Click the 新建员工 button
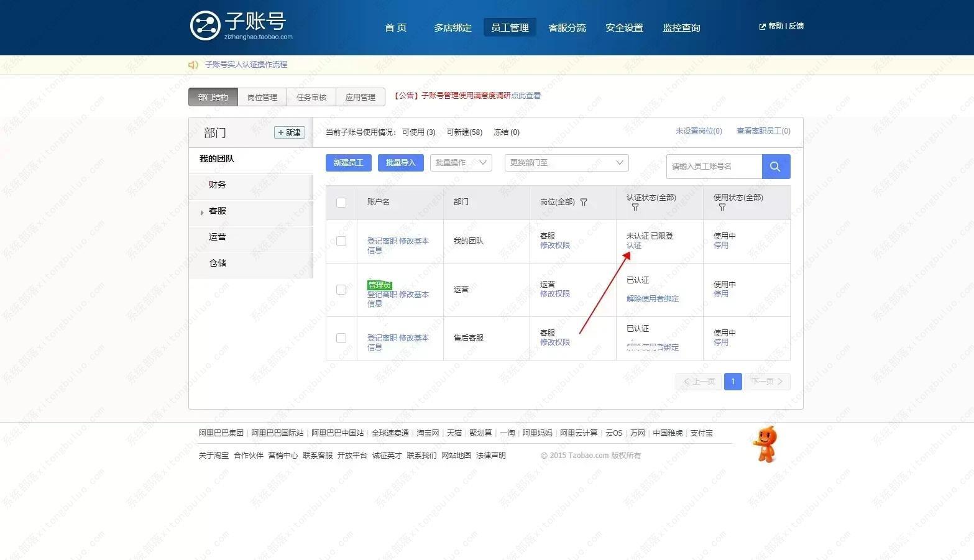The image size is (974, 560). pyautogui.click(x=349, y=163)
